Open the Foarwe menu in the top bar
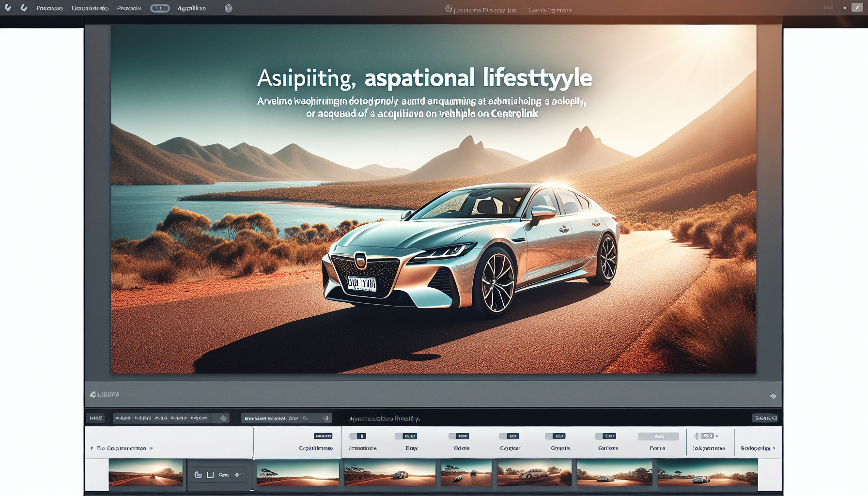The width and height of the screenshot is (868, 496). pyautogui.click(x=49, y=8)
